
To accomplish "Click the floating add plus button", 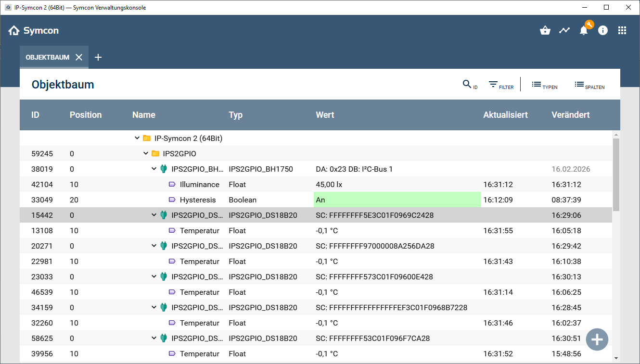I will tap(597, 339).
